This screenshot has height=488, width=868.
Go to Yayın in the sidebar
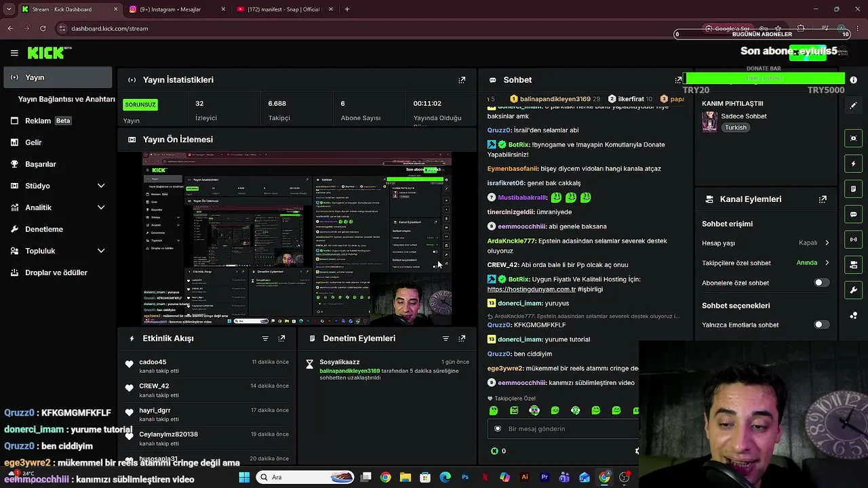tap(58, 77)
